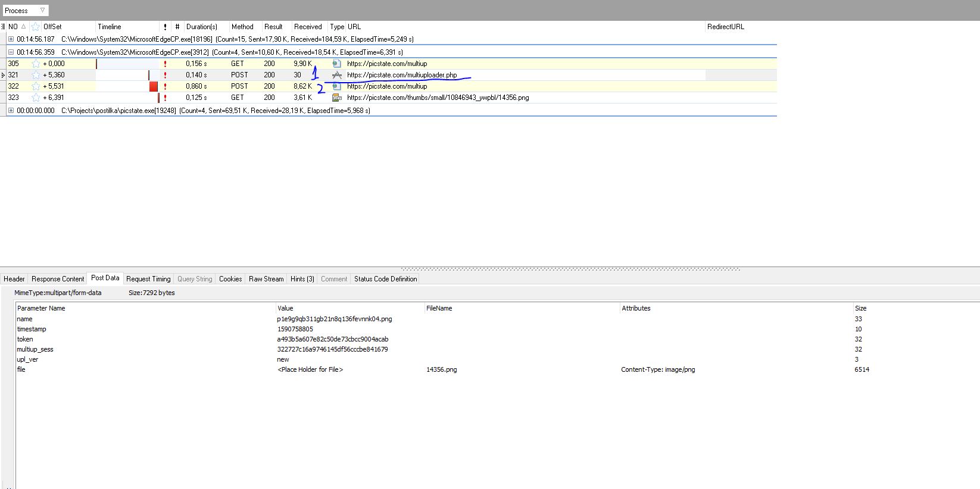The width and height of the screenshot is (980, 489).
Task: Select the token parameter row
Action: pos(25,339)
